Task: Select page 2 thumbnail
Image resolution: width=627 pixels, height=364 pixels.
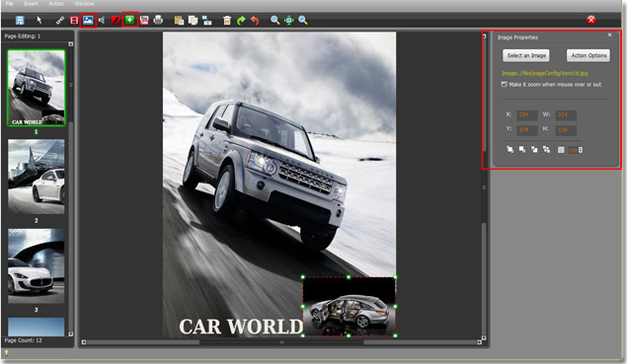Action: click(36, 177)
